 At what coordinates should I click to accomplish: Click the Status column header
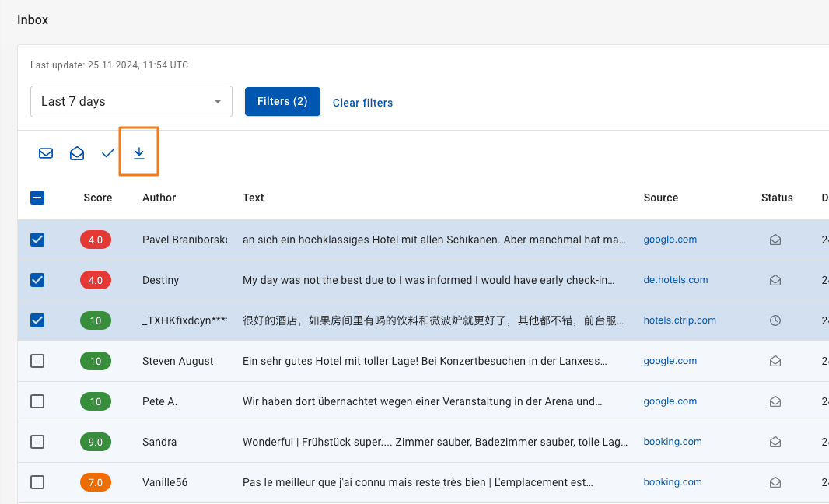point(777,198)
